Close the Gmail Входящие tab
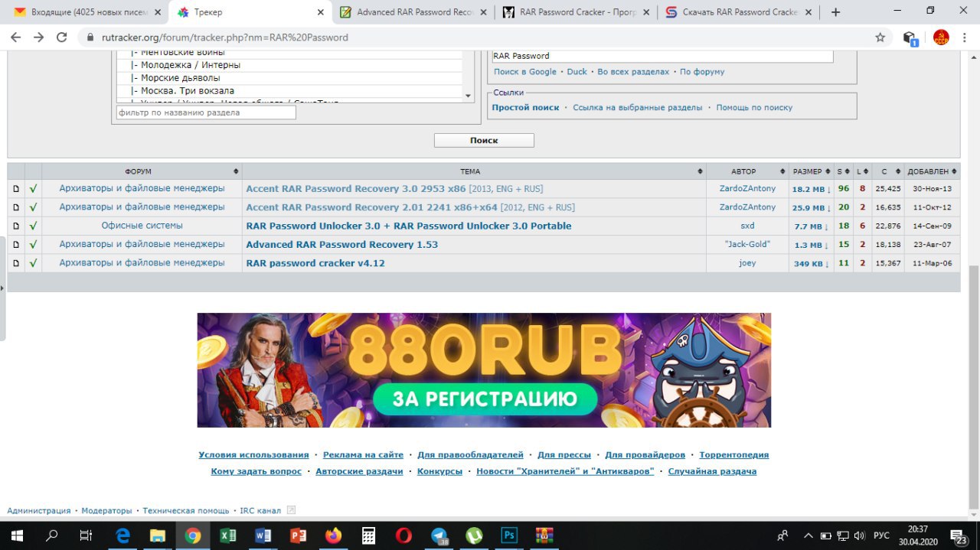 tap(158, 12)
